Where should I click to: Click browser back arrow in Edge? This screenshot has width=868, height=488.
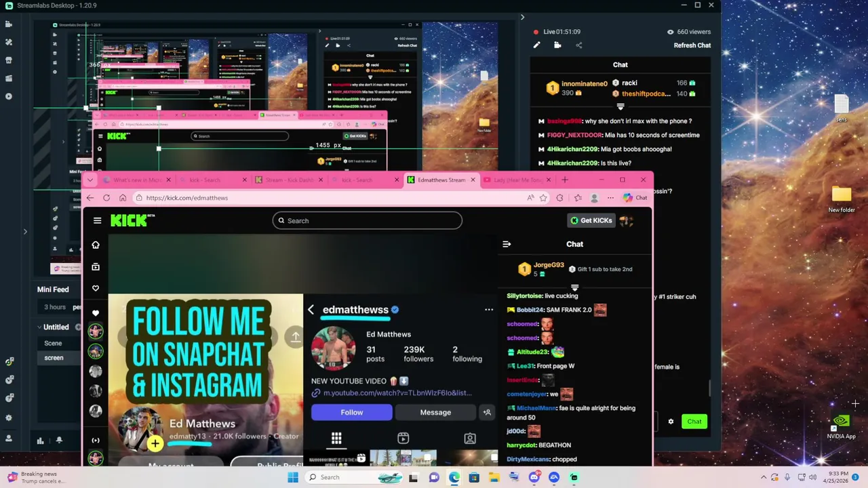point(90,198)
